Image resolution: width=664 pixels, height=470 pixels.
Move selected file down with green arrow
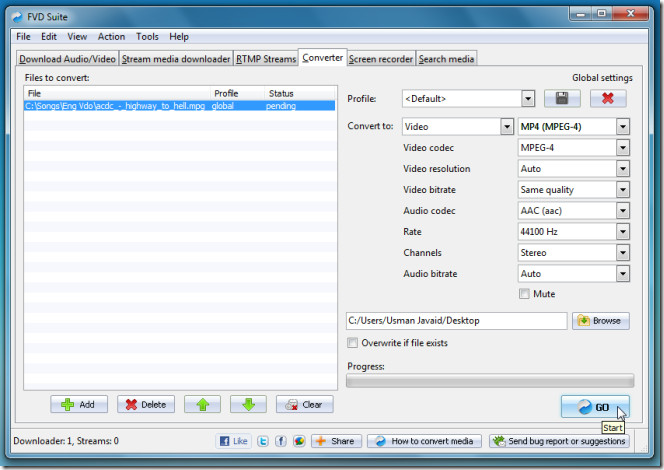click(x=248, y=404)
